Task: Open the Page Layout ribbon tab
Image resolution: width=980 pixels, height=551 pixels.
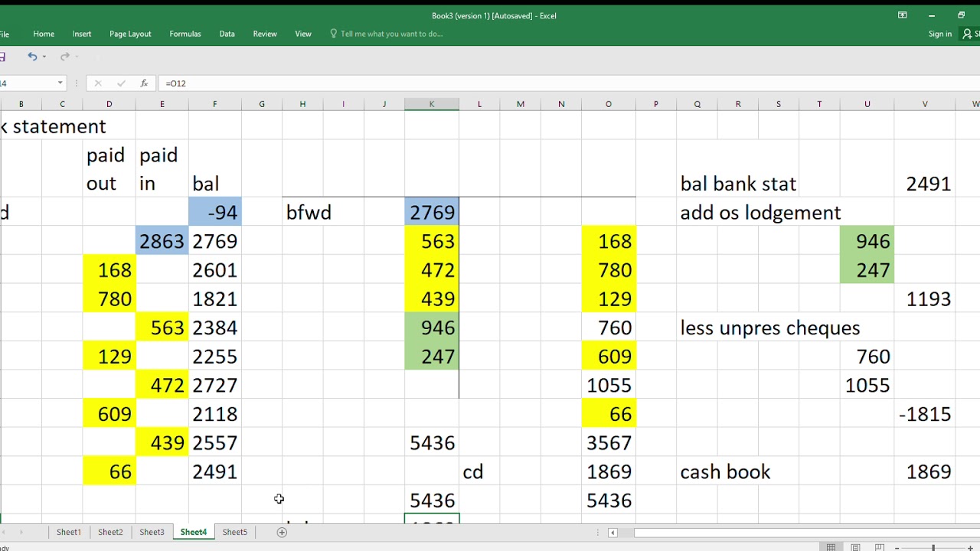Action: pos(130,34)
